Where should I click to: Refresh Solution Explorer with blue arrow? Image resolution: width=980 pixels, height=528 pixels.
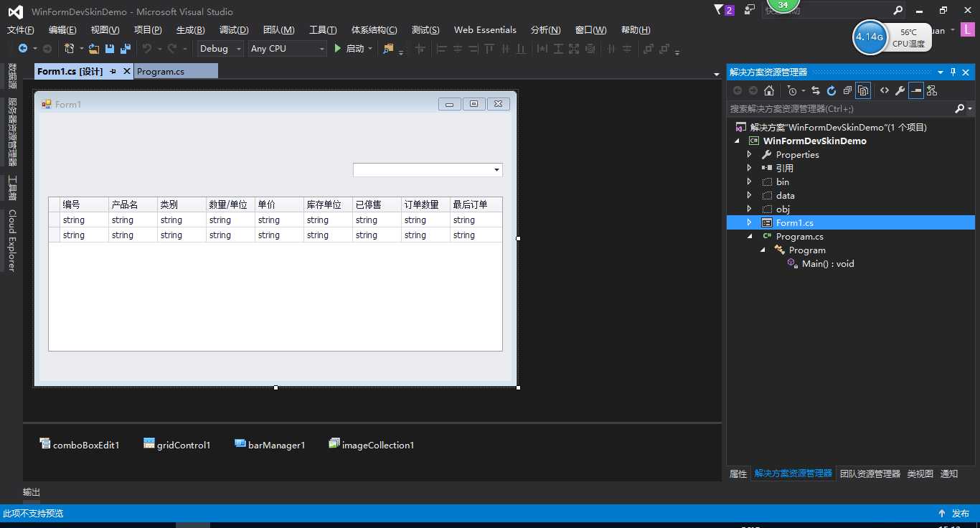(x=831, y=90)
